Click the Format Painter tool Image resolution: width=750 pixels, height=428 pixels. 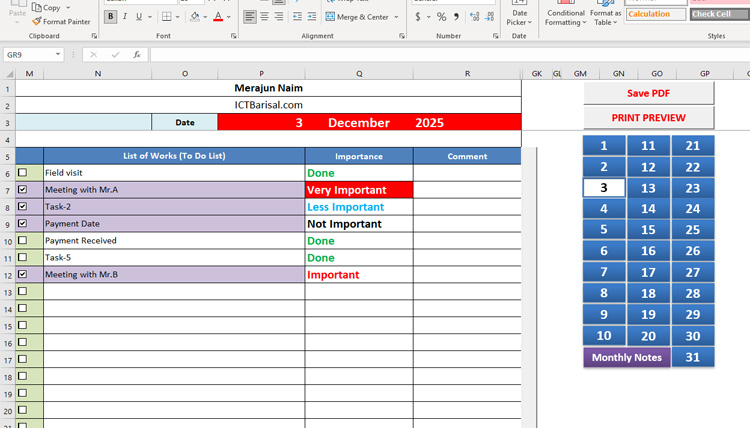[61, 21]
